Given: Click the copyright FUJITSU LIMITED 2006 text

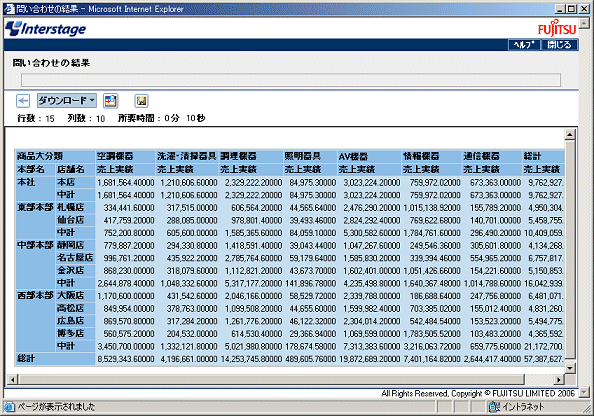Looking at the screenshot, I should point(478,393).
